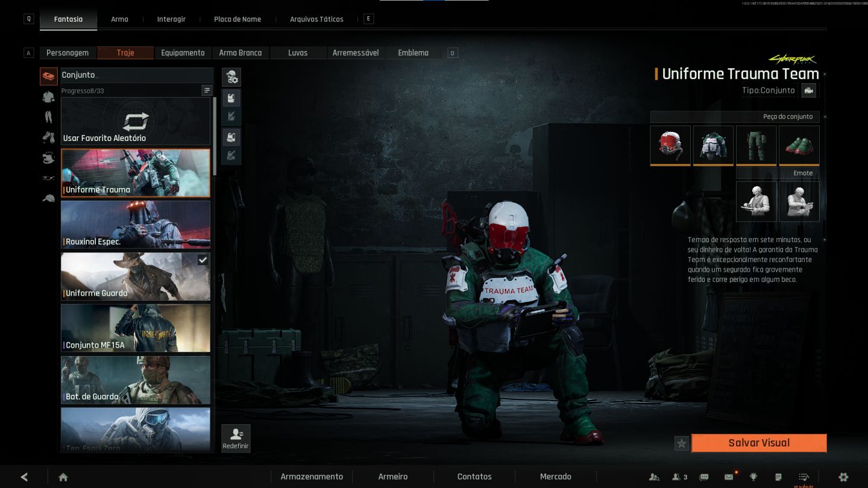Viewport: 868px width, 488px height.
Task: Select the Rouxinol Espec. outfit card
Action: (136, 224)
